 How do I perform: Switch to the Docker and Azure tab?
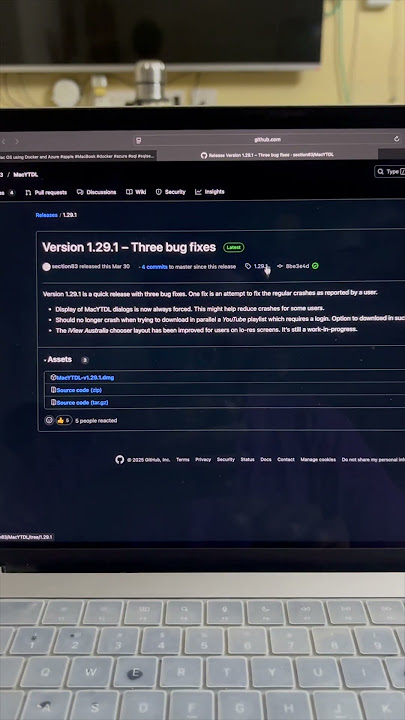pyautogui.click(x=78, y=156)
